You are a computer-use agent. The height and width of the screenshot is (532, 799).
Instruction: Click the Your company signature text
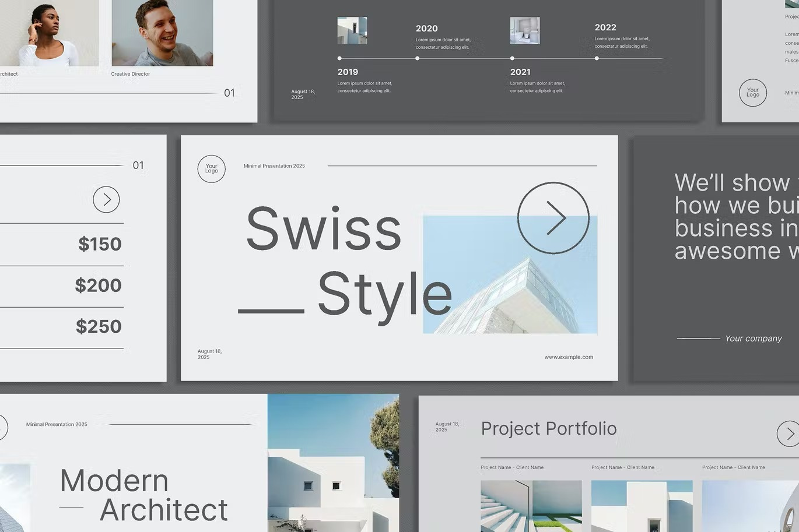753,339
